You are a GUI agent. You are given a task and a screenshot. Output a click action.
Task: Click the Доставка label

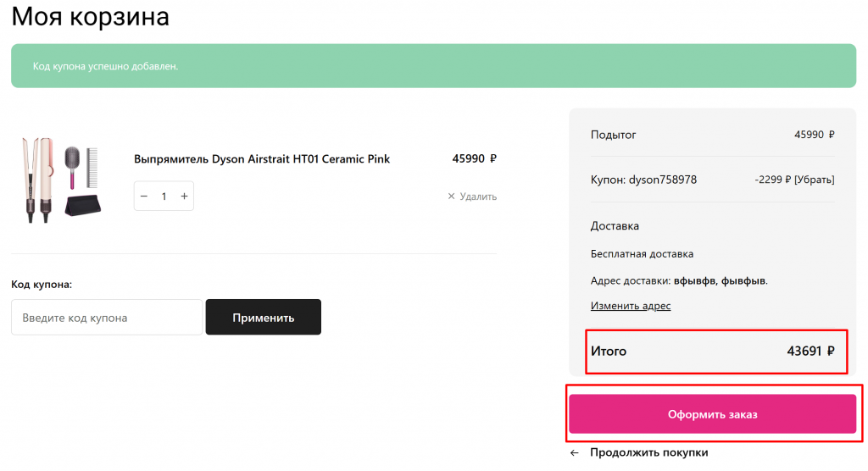coord(615,226)
